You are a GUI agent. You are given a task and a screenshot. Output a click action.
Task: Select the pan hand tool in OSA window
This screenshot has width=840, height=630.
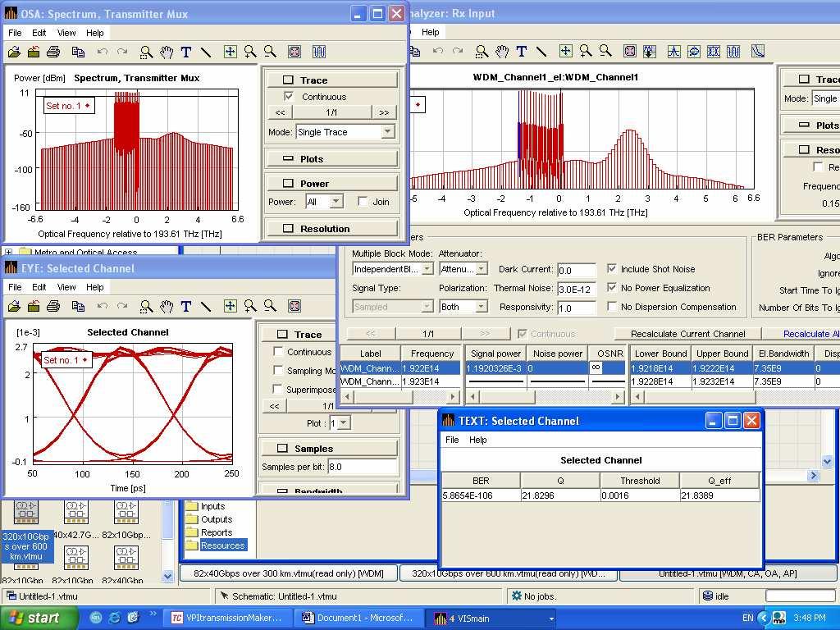(x=167, y=52)
